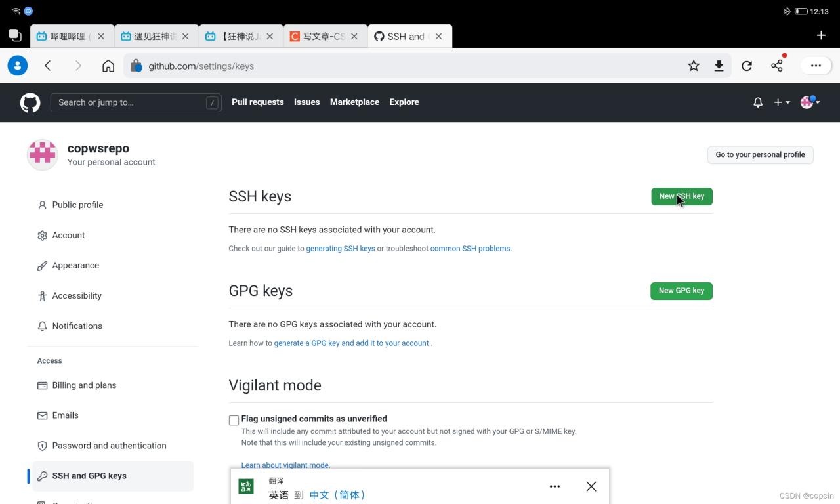The height and width of the screenshot is (504, 840).
Task: Open the tab switcher icon
Action: point(14,35)
